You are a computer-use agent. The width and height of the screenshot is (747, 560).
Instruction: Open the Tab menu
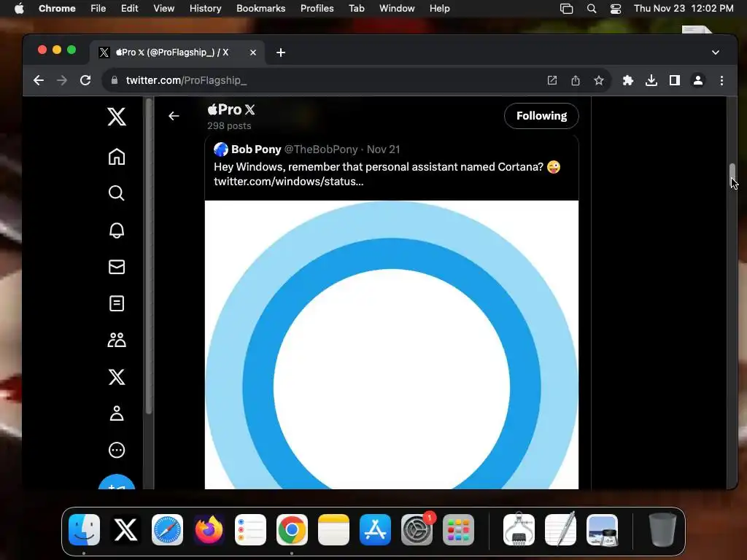(356, 8)
